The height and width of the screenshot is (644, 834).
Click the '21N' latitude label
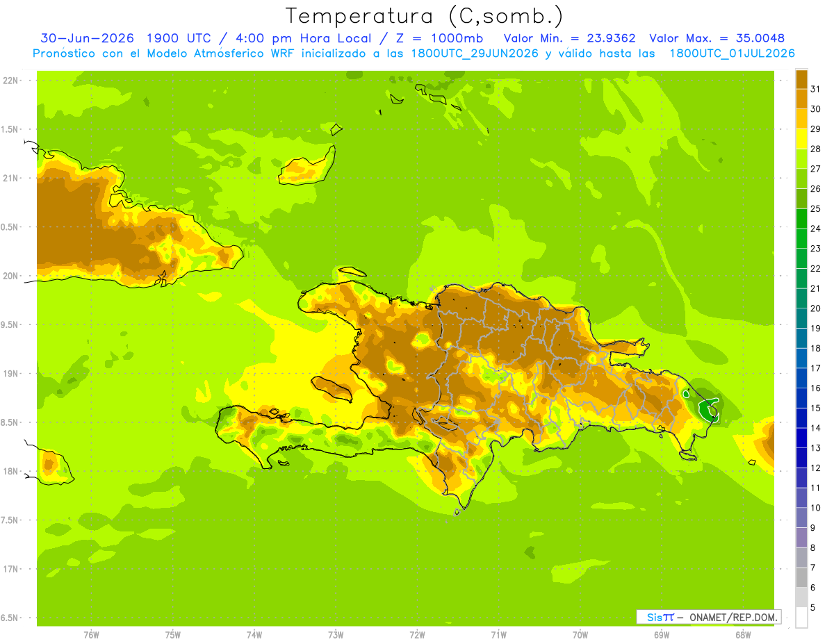tap(11, 178)
